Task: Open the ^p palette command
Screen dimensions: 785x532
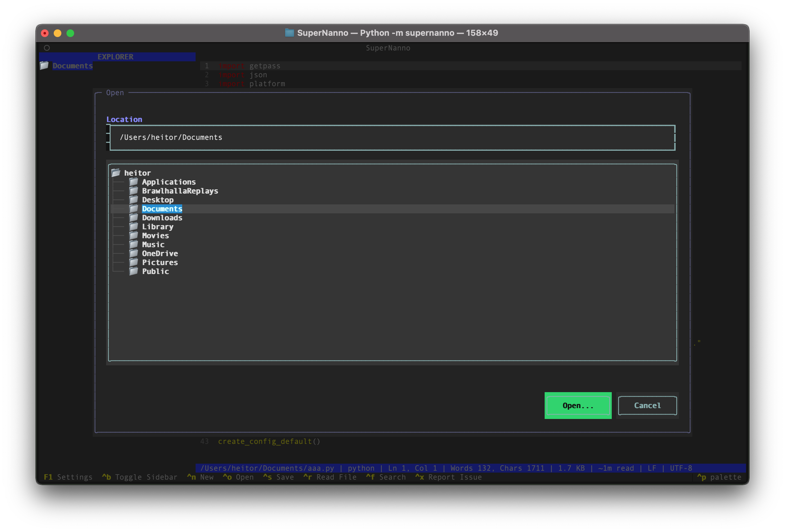Action: click(719, 477)
